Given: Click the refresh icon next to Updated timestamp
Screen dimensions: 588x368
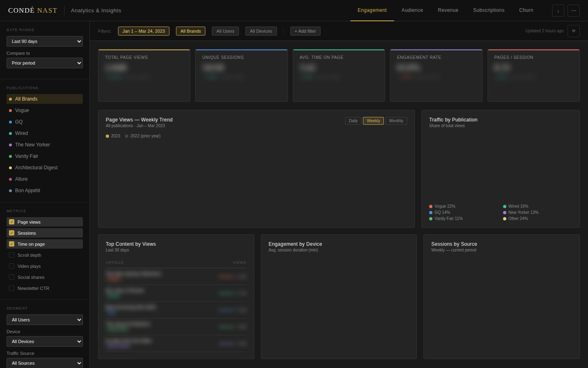Looking at the screenshot, I should (x=574, y=31).
